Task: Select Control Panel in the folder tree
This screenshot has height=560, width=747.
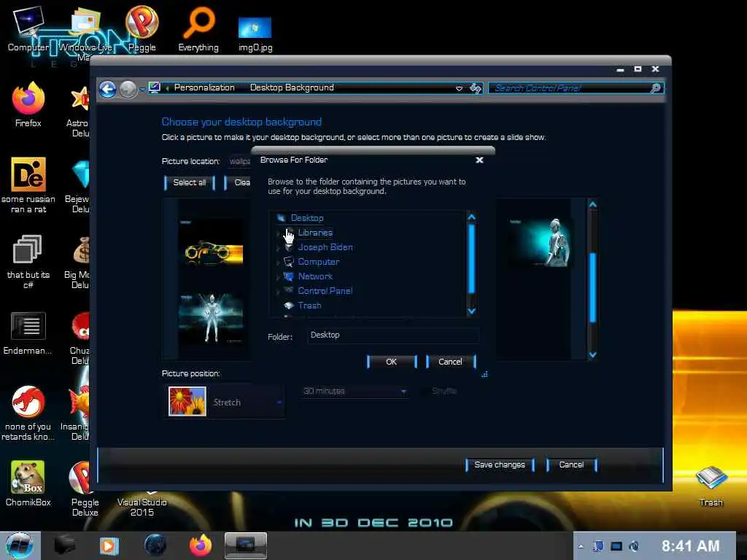Action: pyautogui.click(x=325, y=291)
